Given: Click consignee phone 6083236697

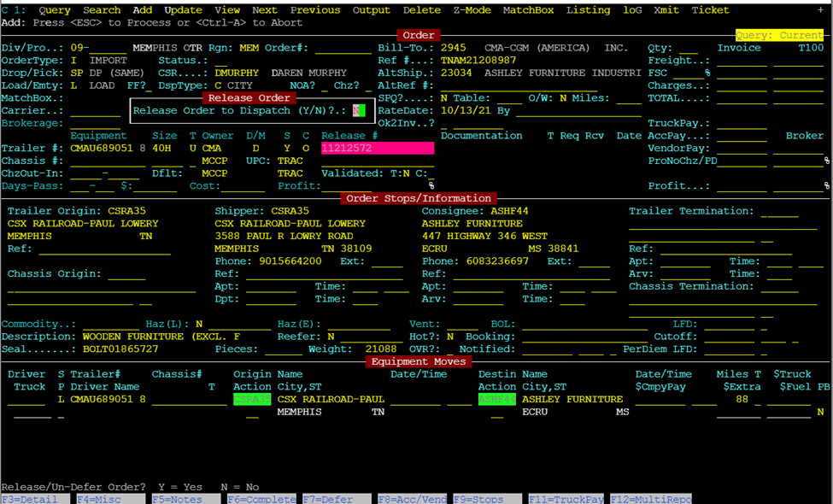Looking at the screenshot, I should 497,261.
